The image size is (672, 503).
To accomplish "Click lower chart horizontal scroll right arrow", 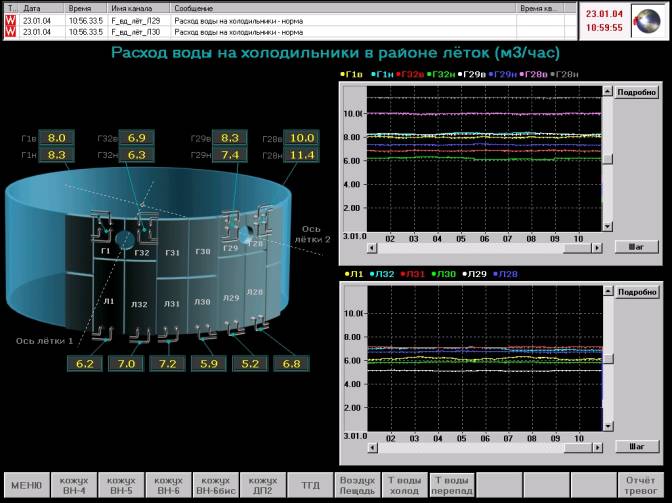I will point(597,447).
